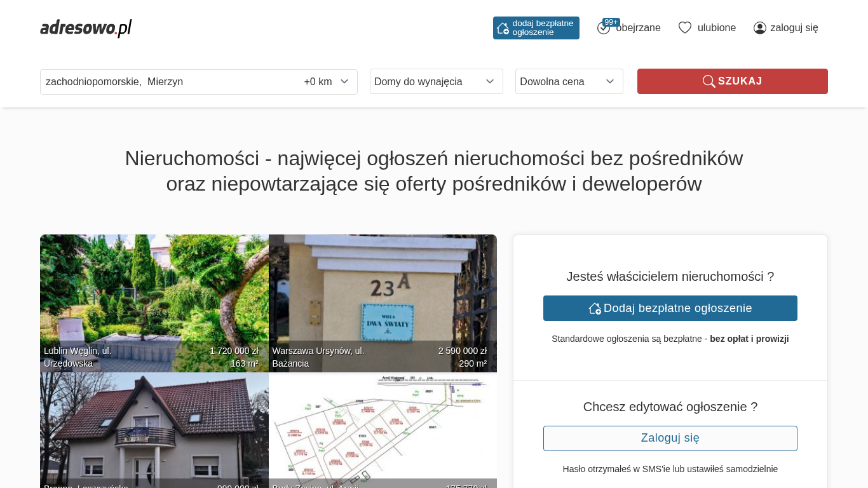Open the obejrzane menu item
This screenshot has height=488, width=868.
point(638,28)
